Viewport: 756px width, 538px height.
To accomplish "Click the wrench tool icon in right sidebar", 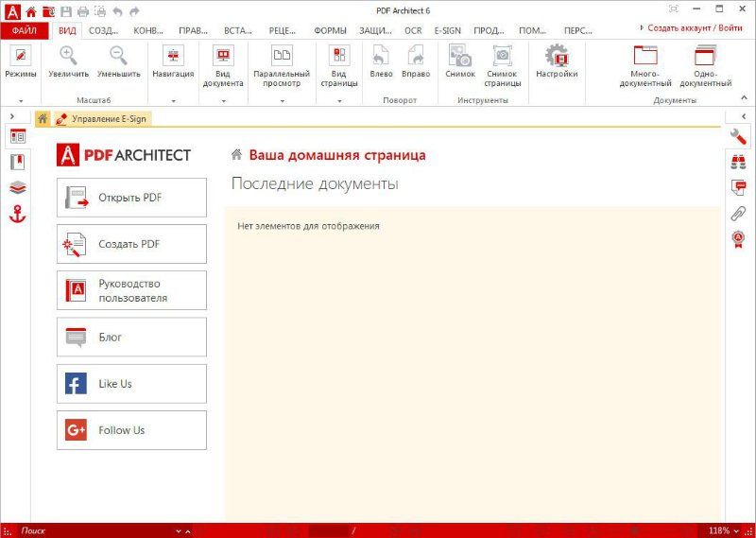I will pos(738,137).
